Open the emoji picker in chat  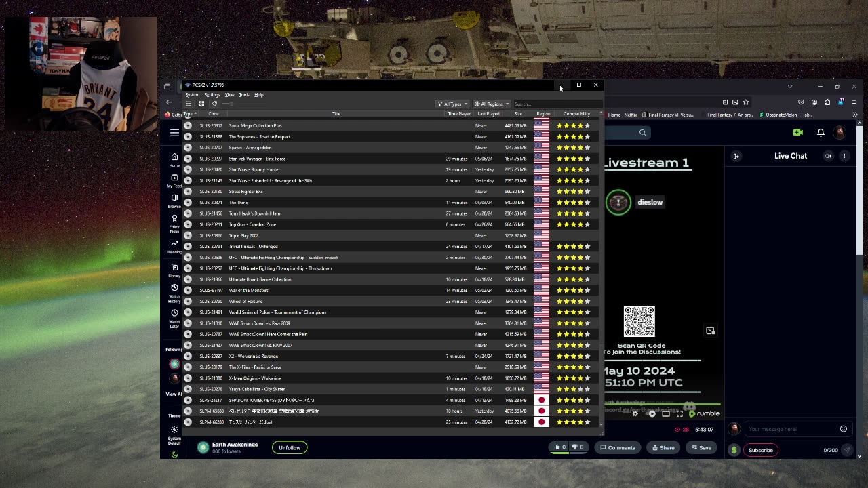[x=844, y=429]
